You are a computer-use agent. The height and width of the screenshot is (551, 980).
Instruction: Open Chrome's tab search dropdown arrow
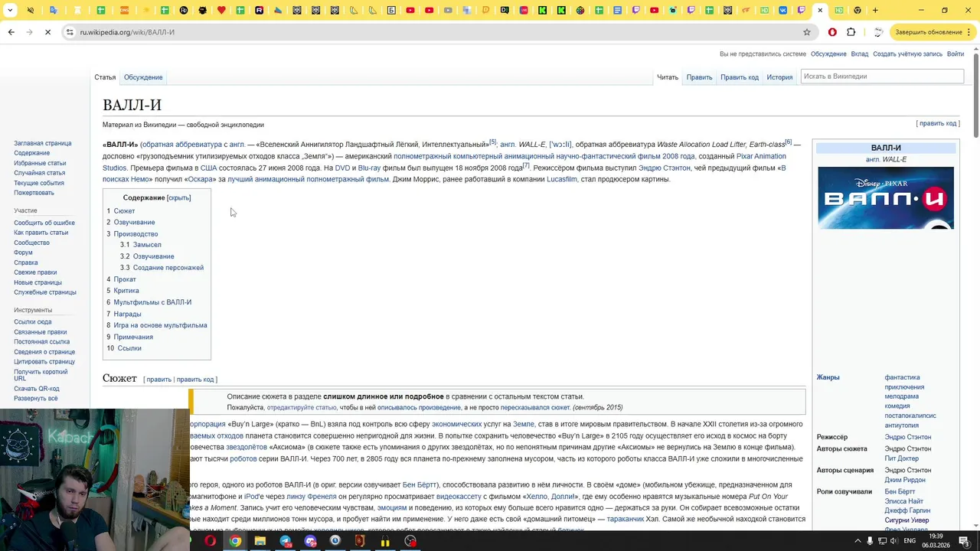(x=11, y=11)
